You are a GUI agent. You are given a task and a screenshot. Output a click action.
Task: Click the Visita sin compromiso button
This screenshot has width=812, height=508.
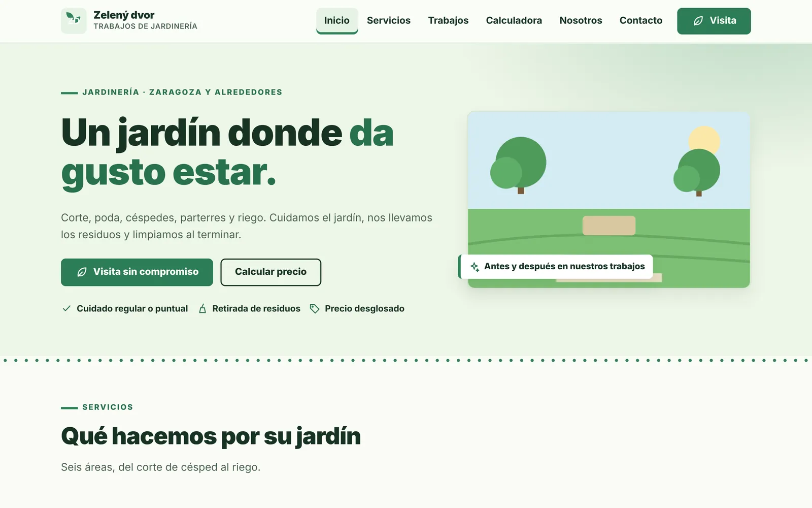[x=137, y=272]
